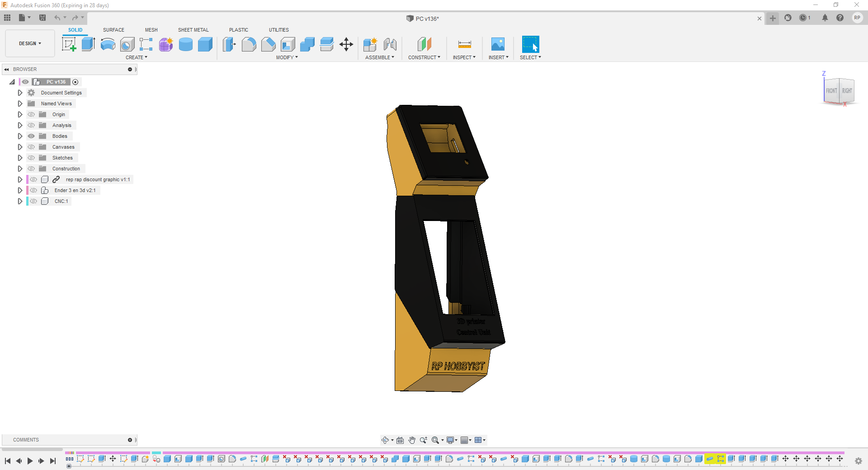Select the Combine tool
Screen dimensions: 868x470
[x=307, y=44]
